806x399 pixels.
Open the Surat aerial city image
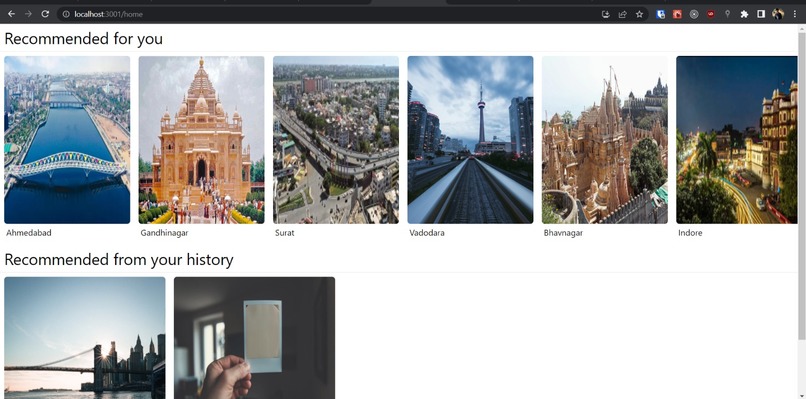click(x=336, y=140)
